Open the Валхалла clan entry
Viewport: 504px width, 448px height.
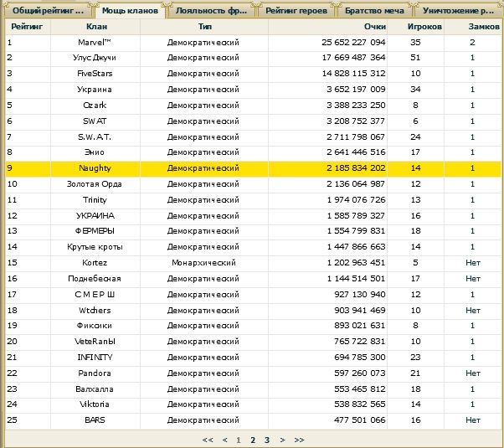click(x=95, y=389)
